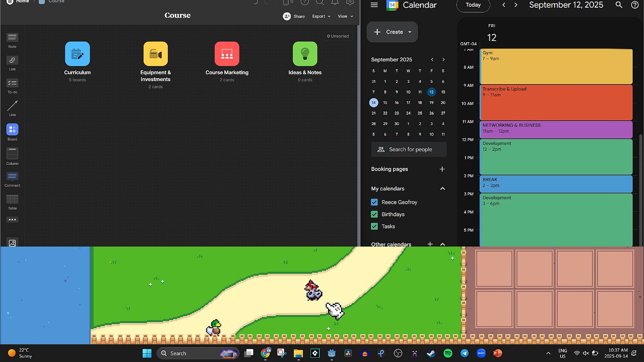Select the Column tool
This screenshot has height=362, width=644.
pyautogui.click(x=12, y=154)
